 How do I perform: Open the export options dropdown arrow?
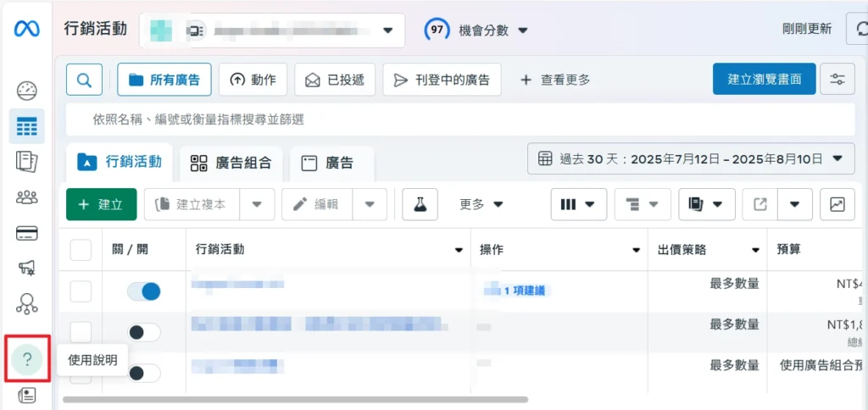[795, 204]
